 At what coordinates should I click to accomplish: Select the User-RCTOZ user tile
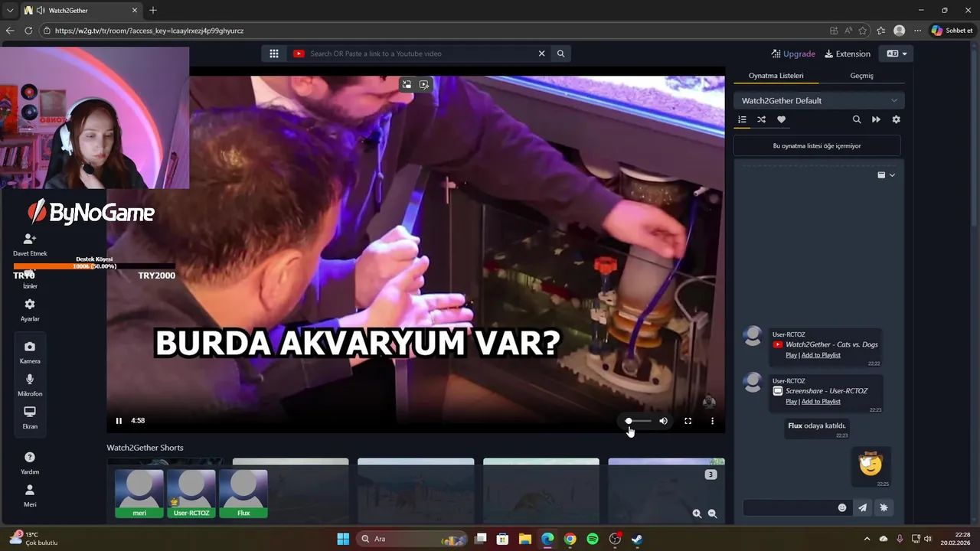[x=191, y=494]
